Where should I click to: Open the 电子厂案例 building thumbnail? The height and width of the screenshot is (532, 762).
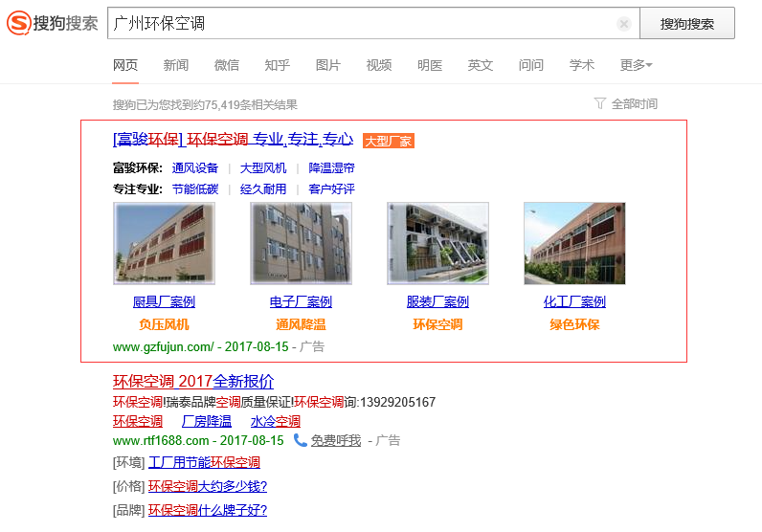[301, 243]
